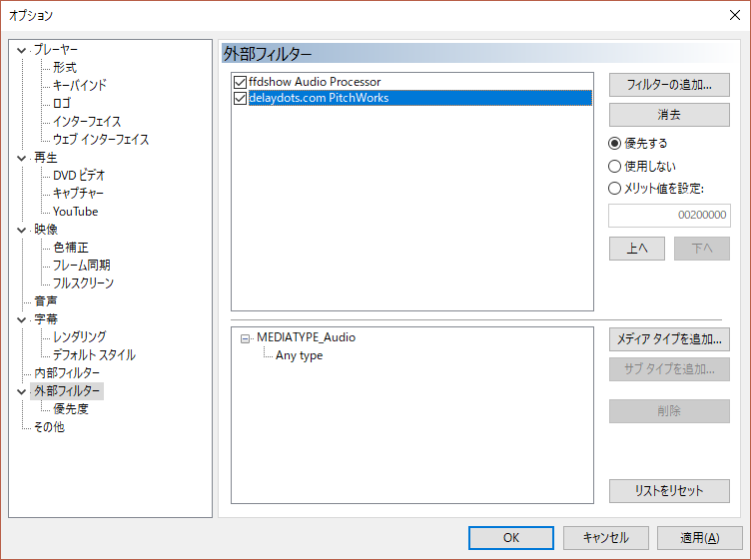Open the DVD ビデオ settings page
The height and width of the screenshot is (560, 751).
coord(79,175)
